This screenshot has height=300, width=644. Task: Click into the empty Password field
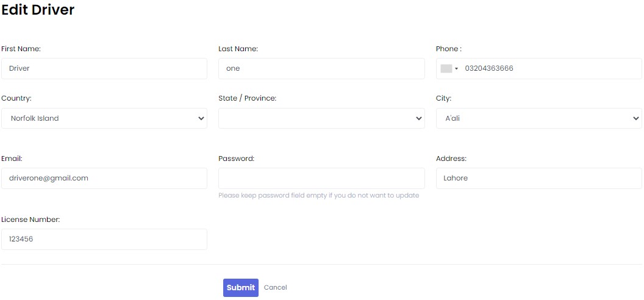[321, 179]
